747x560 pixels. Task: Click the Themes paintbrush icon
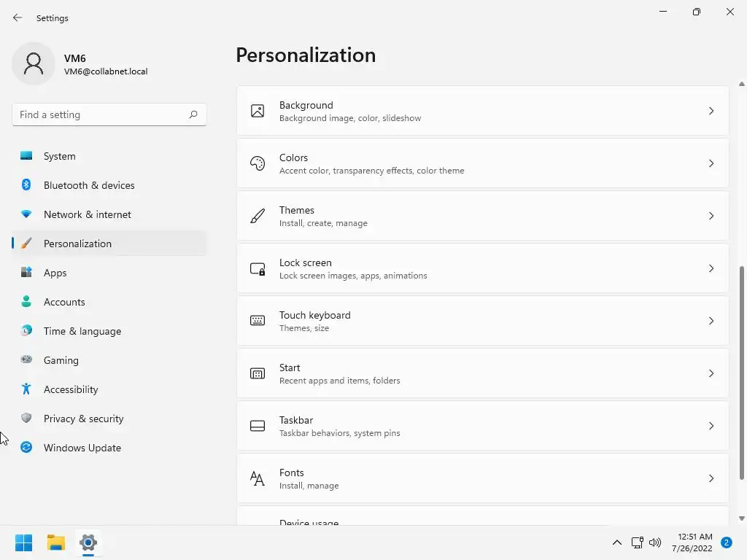258,216
